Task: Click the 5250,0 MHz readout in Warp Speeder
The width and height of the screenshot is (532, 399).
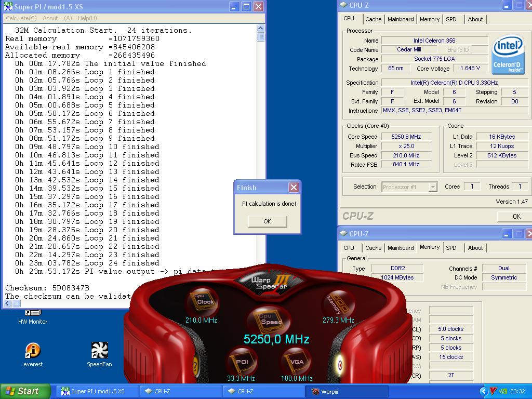Action: [276, 339]
